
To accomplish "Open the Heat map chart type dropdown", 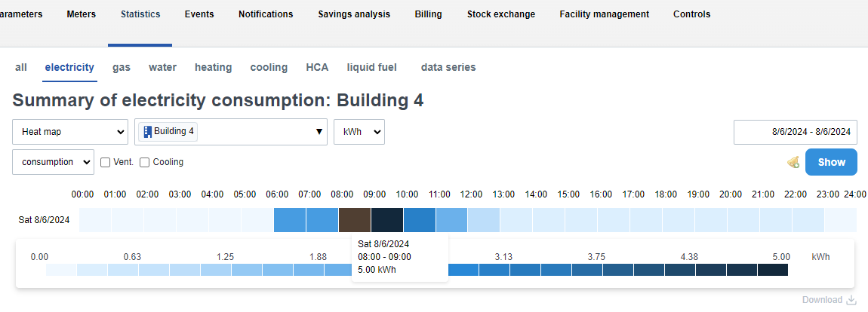I will tap(70, 131).
